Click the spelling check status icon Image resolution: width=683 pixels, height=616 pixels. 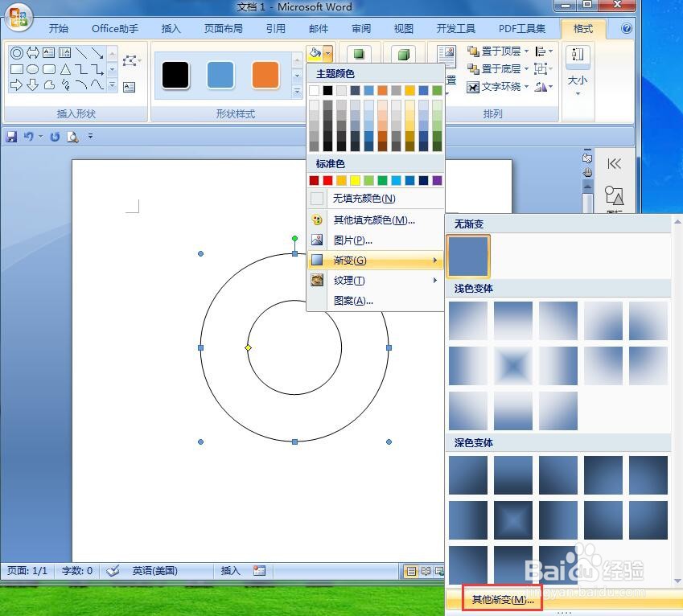(113, 571)
